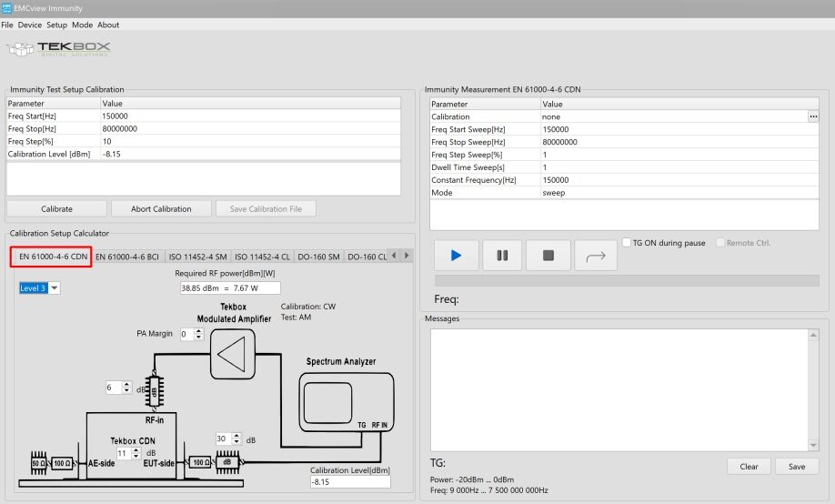Increase PA Margin value
The image size is (835, 504).
tap(198, 331)
